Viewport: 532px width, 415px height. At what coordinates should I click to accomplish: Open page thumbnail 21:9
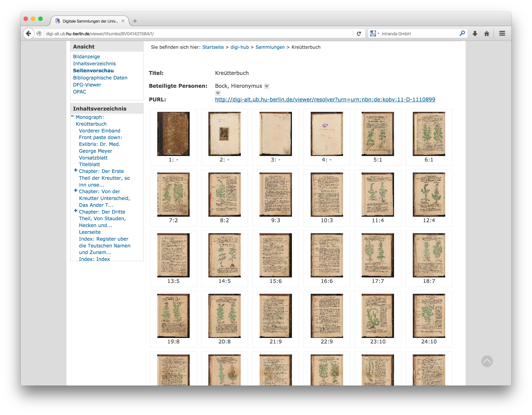(276, 316)
